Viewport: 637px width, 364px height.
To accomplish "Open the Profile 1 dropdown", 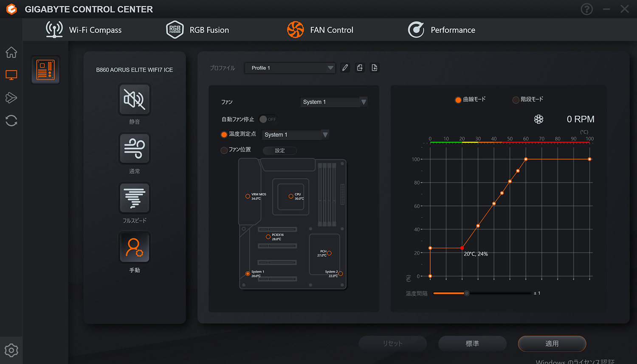I will pos(290,68).
